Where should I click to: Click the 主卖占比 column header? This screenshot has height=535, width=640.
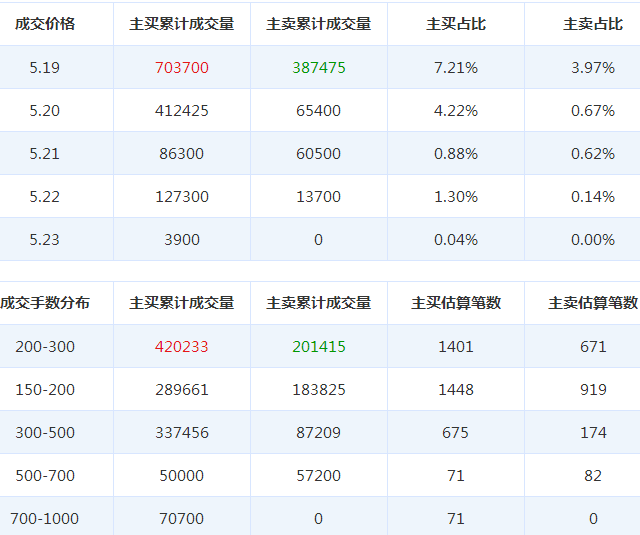593,24
